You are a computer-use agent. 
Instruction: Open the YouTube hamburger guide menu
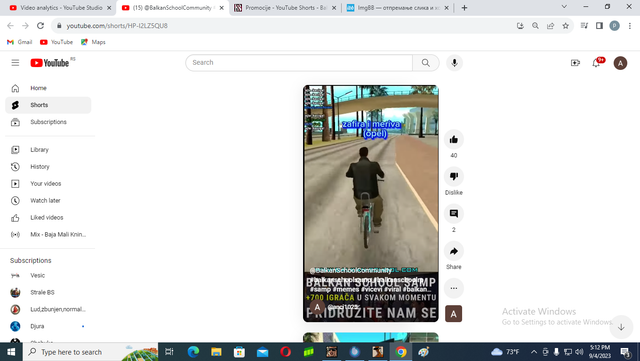coord(15,63)
